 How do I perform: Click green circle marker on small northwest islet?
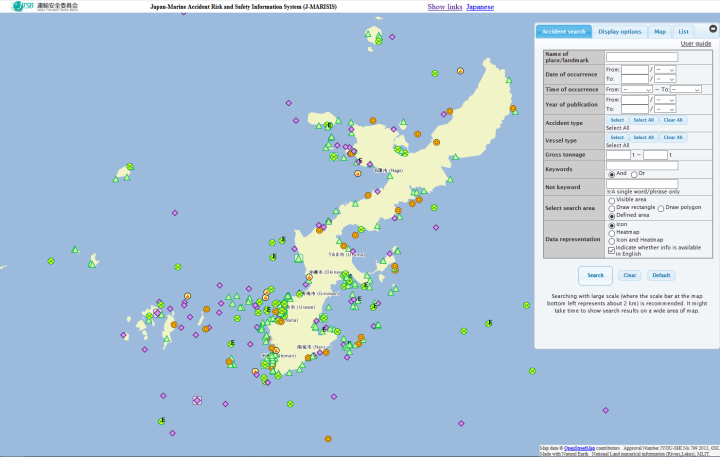[129, 167]
